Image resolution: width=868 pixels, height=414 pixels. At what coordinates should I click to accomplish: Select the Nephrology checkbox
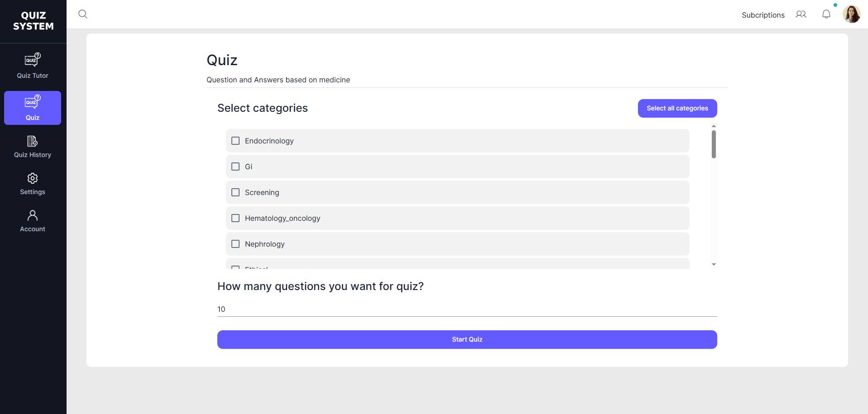point(235,243)
